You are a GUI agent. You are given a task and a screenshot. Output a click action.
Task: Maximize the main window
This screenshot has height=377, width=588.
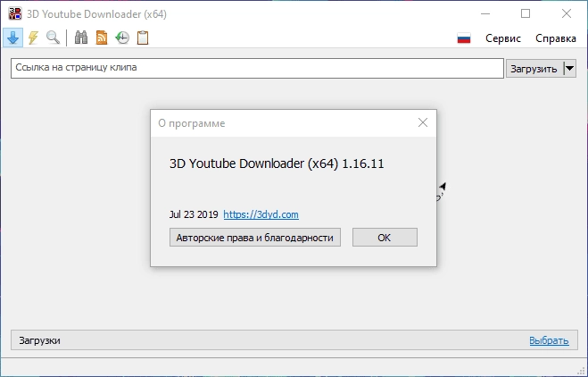click(x=526, y=14)
